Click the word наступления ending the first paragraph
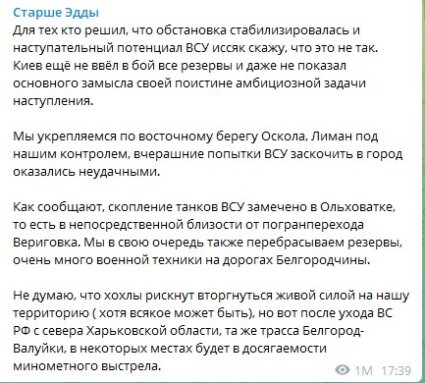425x383 pixels. [53, 101]
